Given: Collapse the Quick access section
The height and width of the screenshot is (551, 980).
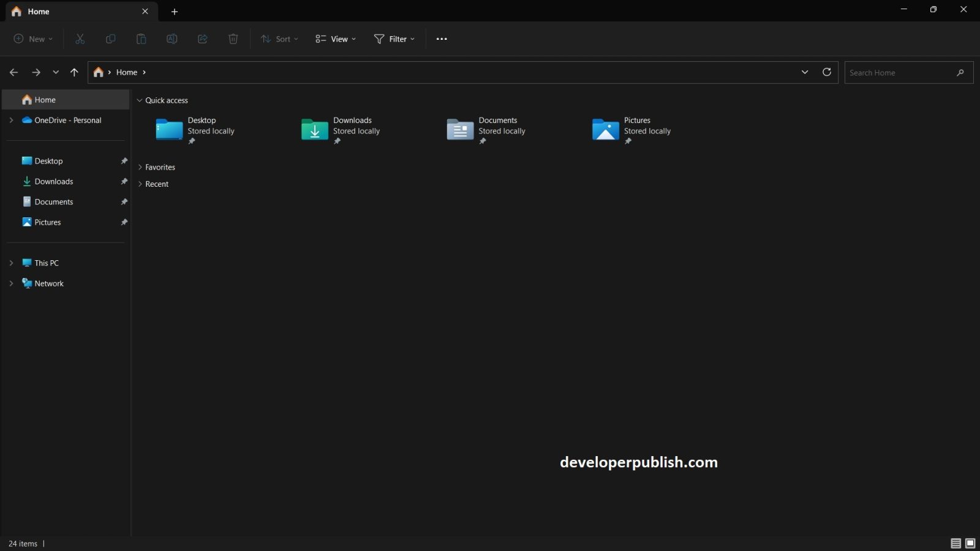Looking at the screenshot, I should click(x=140, y=100).
